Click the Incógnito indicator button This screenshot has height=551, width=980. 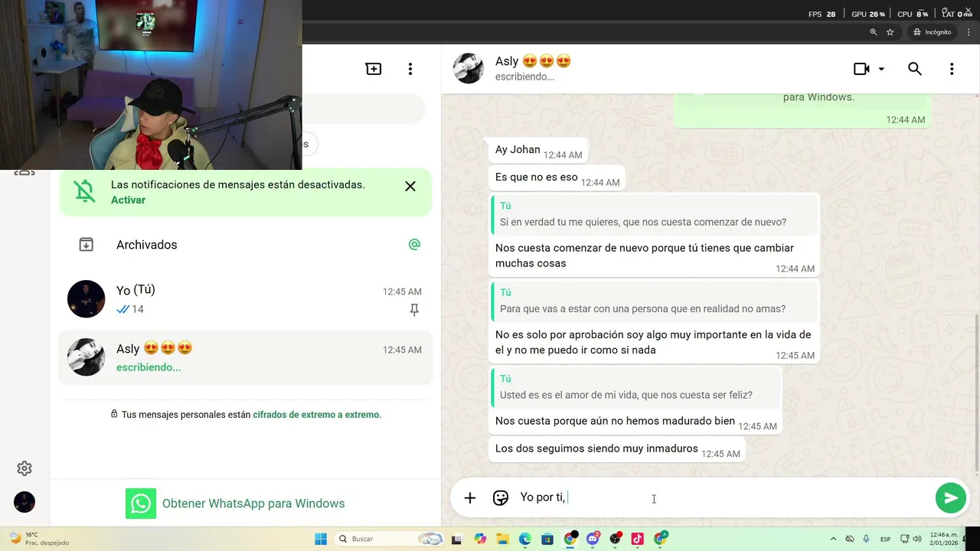coord(932,32)
